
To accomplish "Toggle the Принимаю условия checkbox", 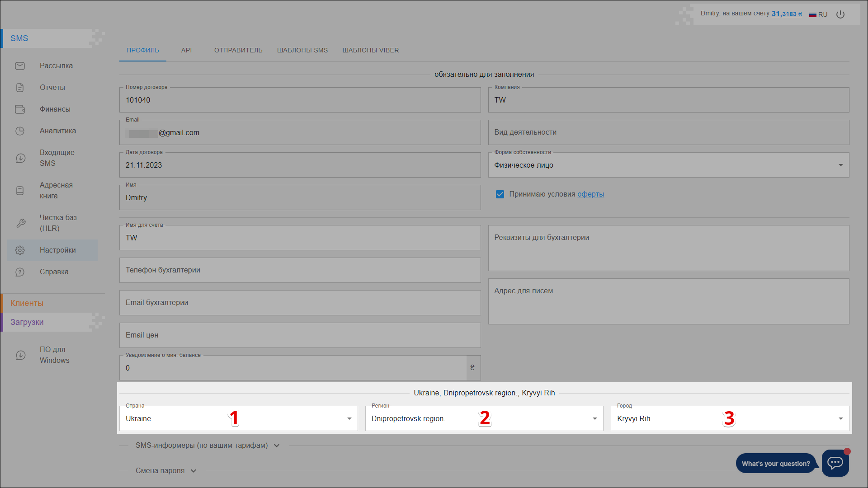I will 500,194.
